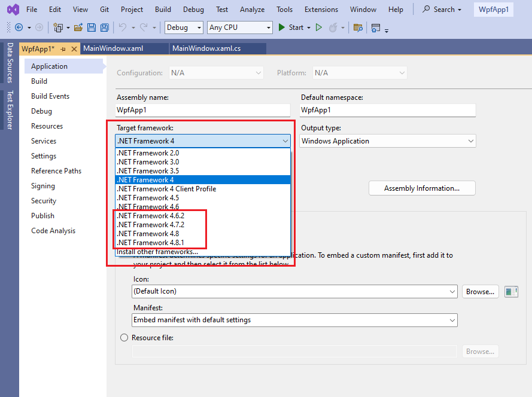This screenshot has width=532, height=397.
Task: Select the Signing properties page
Action: pos(42,186)
